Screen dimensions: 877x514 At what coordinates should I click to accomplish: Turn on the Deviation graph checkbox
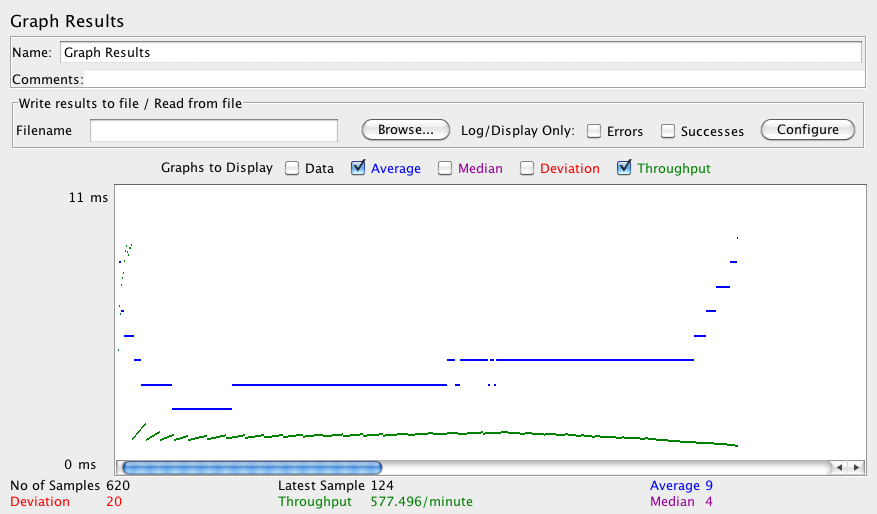tap(527, 168)
